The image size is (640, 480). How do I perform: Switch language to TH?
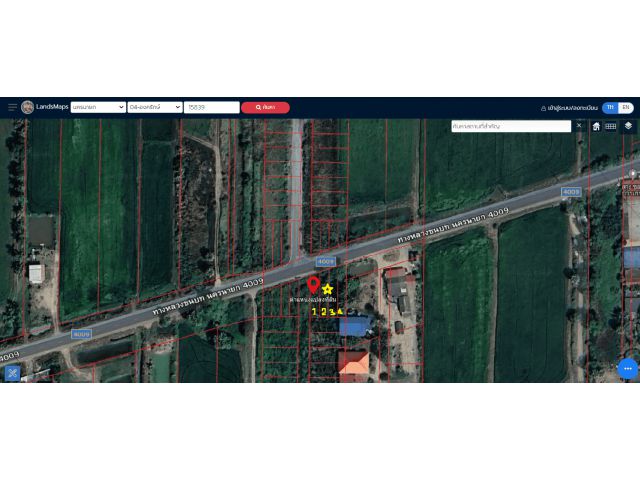pos(610,108)
